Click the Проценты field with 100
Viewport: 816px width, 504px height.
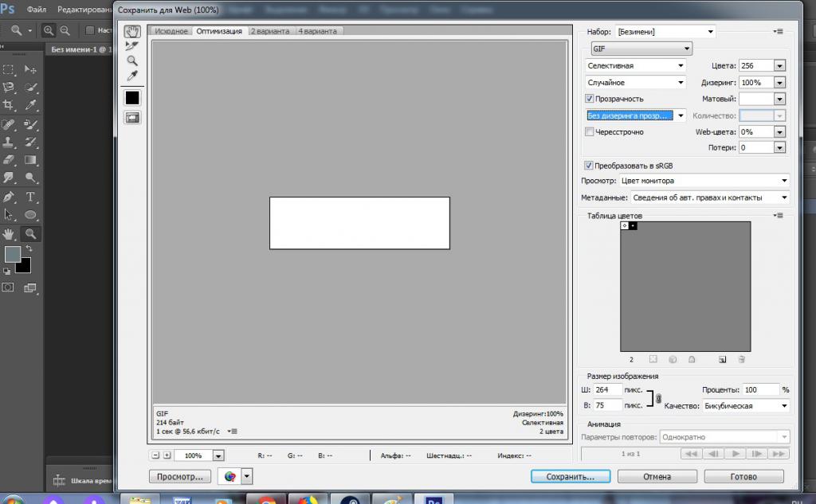point(761,389)
